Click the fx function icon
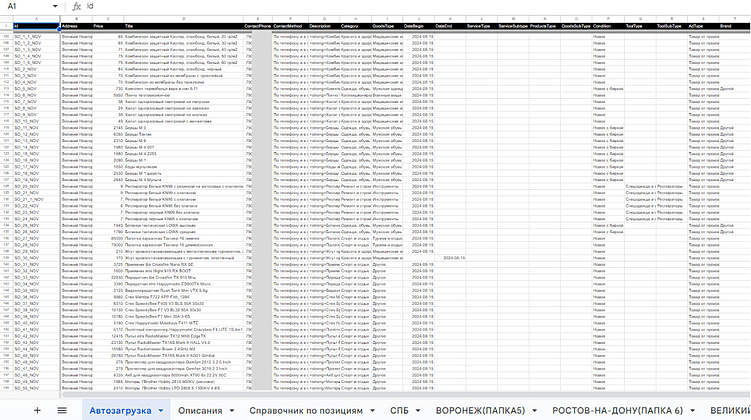 (x=76, y=6)
